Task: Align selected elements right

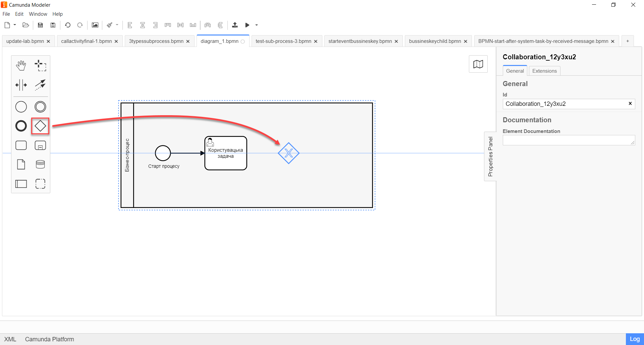Action: click(155, 25)
